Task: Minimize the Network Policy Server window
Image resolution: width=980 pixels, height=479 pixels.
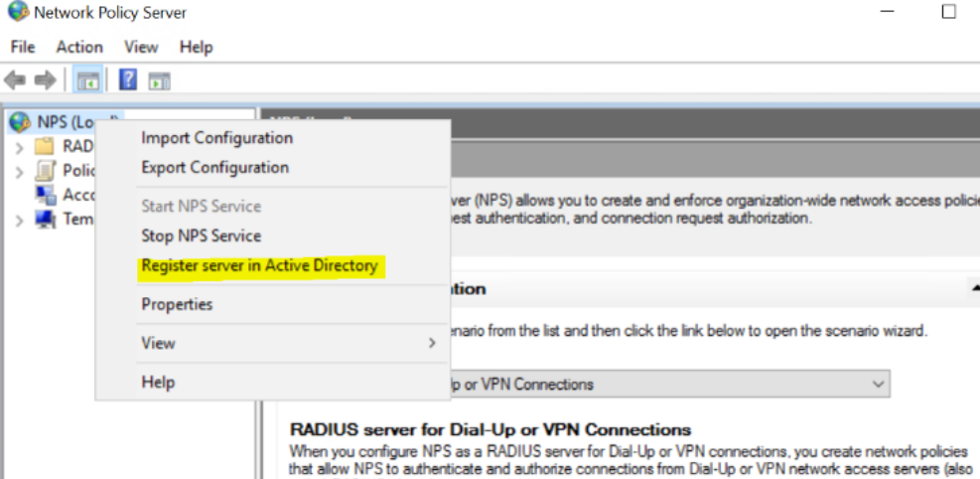Action: (x=887, y=11)
